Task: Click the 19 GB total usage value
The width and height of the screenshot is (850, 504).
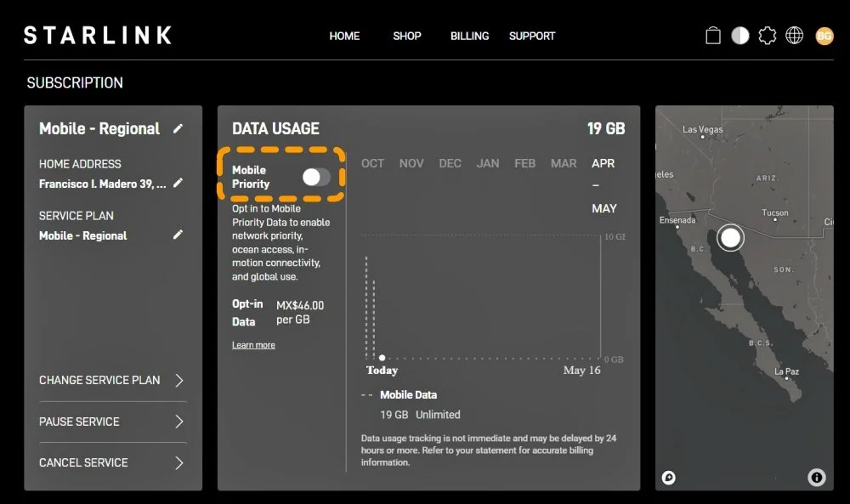Action: coord(606,128)
